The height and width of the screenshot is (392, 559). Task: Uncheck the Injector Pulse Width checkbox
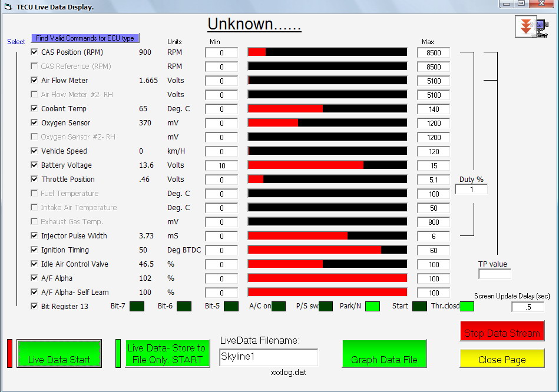tap(34, 236)
